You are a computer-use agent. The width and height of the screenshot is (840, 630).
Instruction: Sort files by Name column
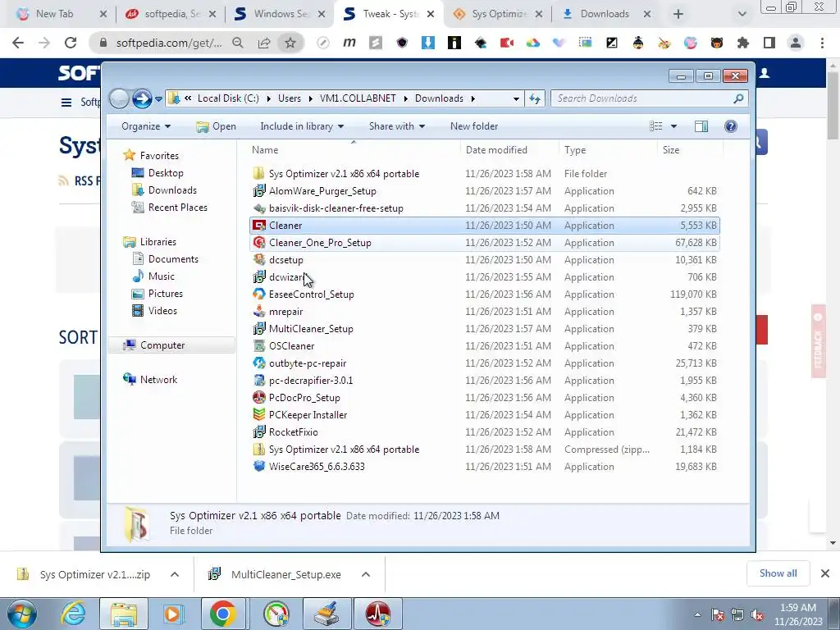click(x=354, y=150)
